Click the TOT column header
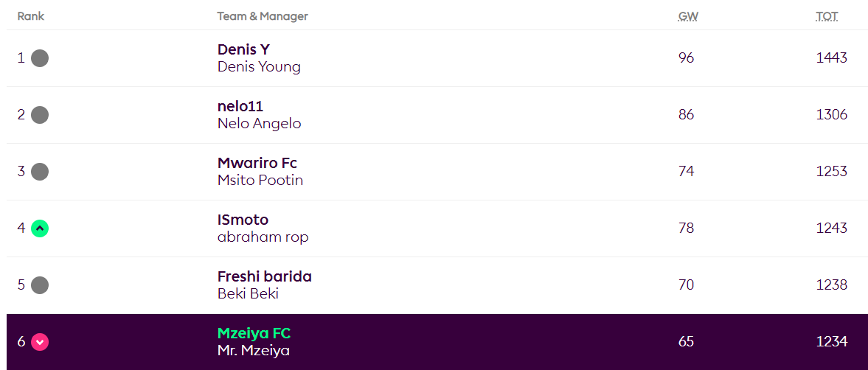Screen dimensions: 868x370 point(827,16)
